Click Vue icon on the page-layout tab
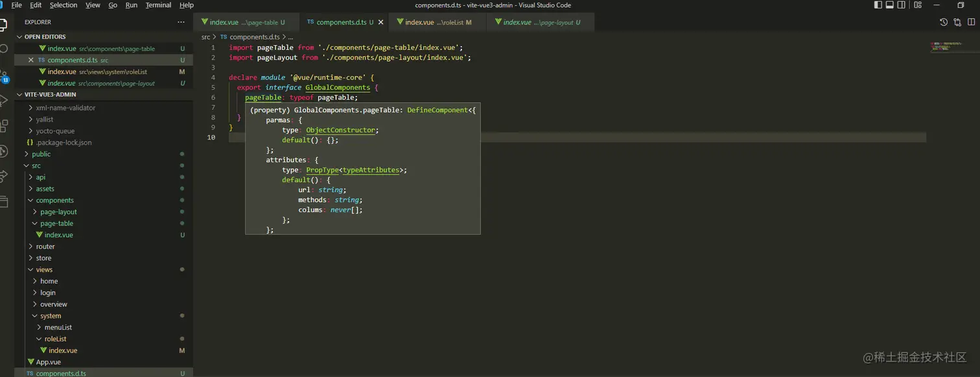 tap(498, 22)
